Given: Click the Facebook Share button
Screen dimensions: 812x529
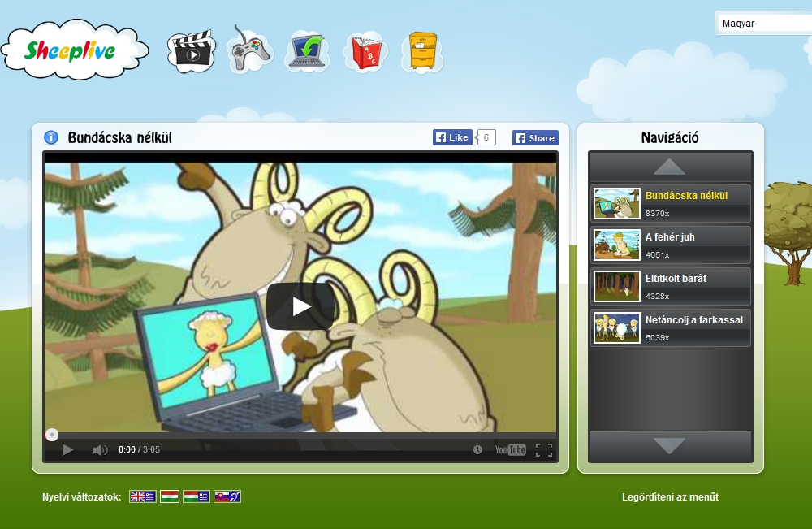Looking at the screenshot, I should point(535,138).
